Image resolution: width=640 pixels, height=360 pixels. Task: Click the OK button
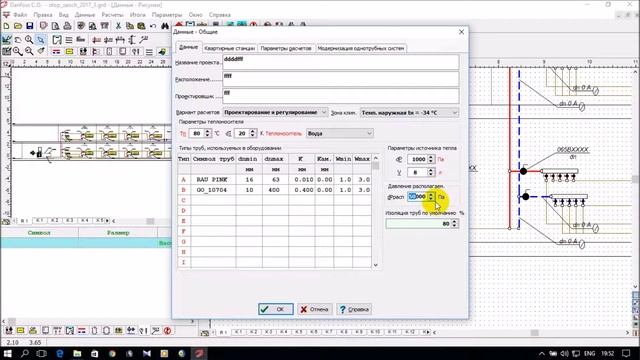pyautogui.click(x=276, y=309)
